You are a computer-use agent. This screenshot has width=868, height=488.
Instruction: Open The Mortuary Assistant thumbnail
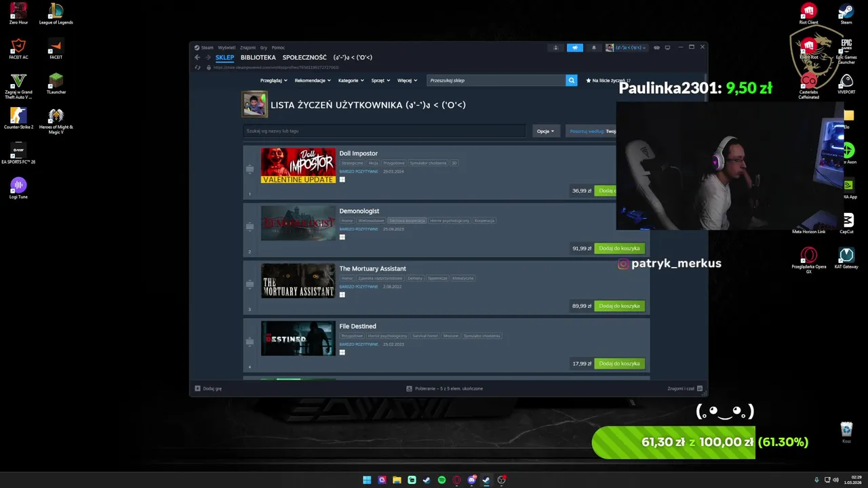(298, 281)
